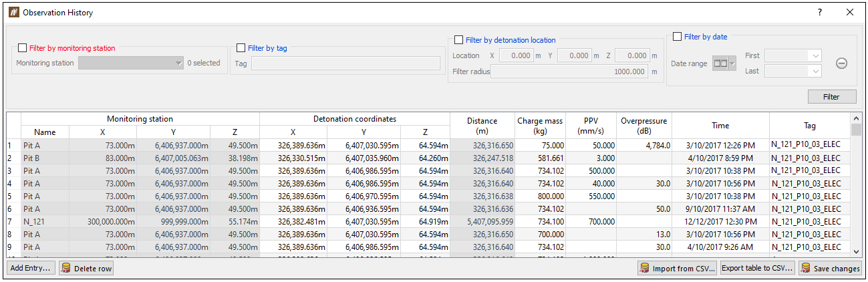Viewport: 868px width, 282px height.
Task: Click time cell 4/10/2017 8:59 PM
Action: coord(720,158)
